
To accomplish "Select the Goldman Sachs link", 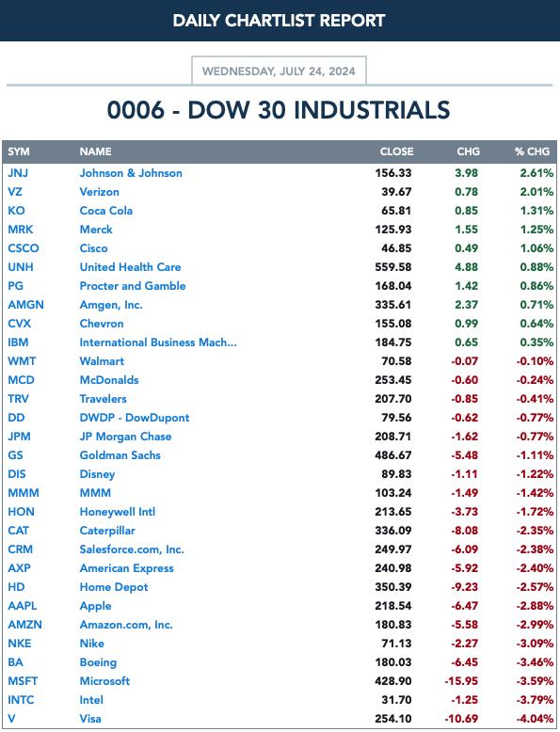I will coord(120,455).
